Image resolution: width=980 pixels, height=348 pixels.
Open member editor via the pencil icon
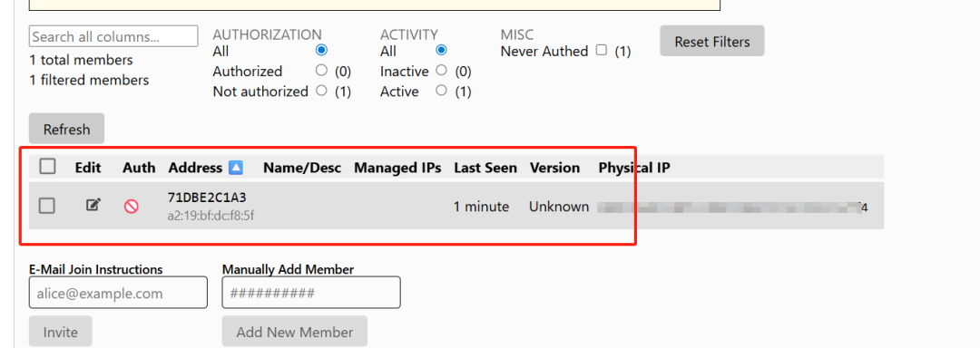tap(93, 205)
